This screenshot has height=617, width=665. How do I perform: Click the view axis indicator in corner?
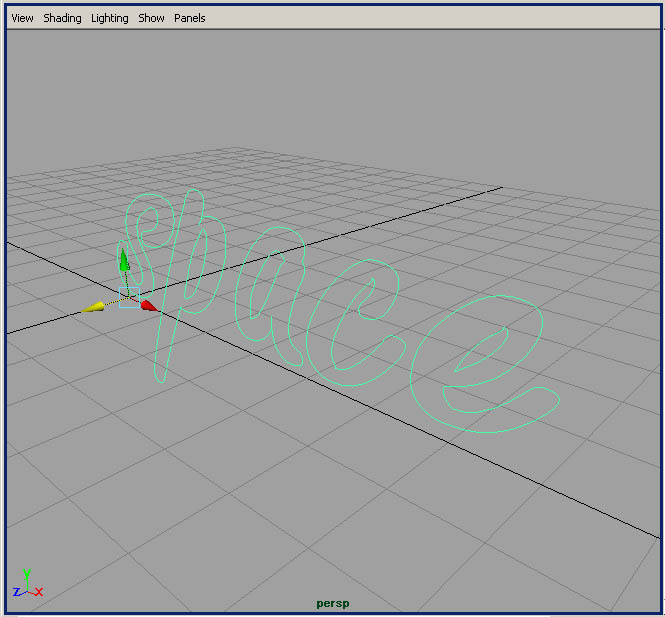28,584
